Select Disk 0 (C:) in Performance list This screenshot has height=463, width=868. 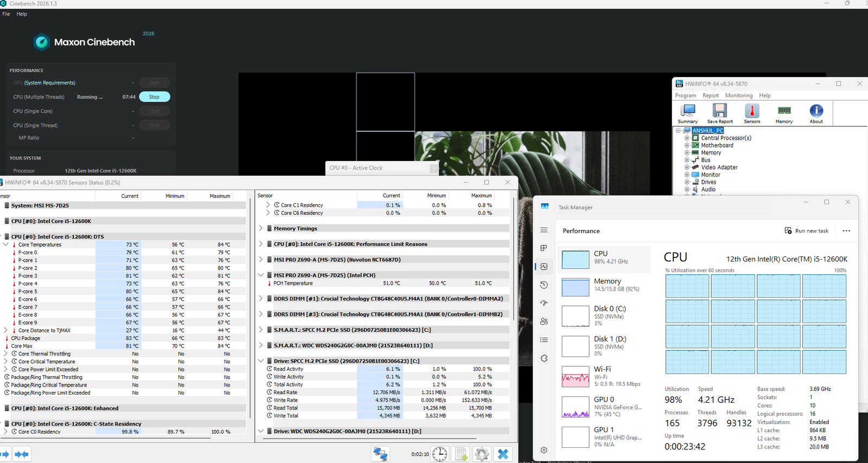click(604, 316)
